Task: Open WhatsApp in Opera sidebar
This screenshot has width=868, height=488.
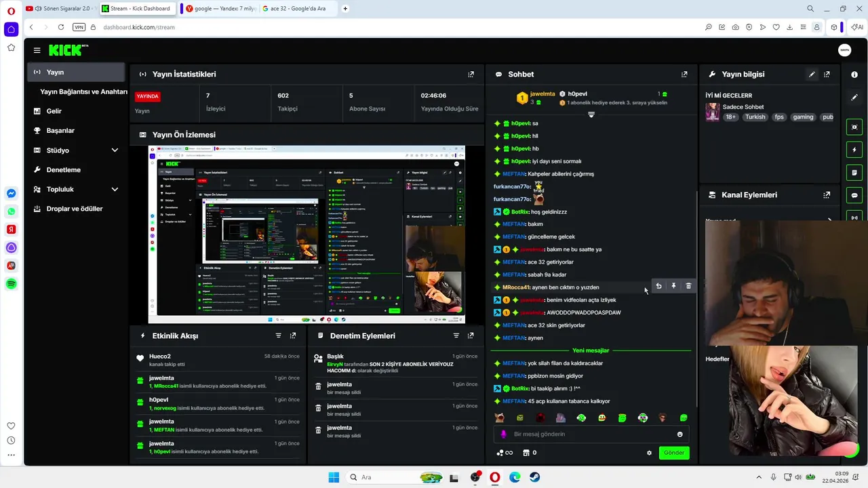Action: click(12, 211)
